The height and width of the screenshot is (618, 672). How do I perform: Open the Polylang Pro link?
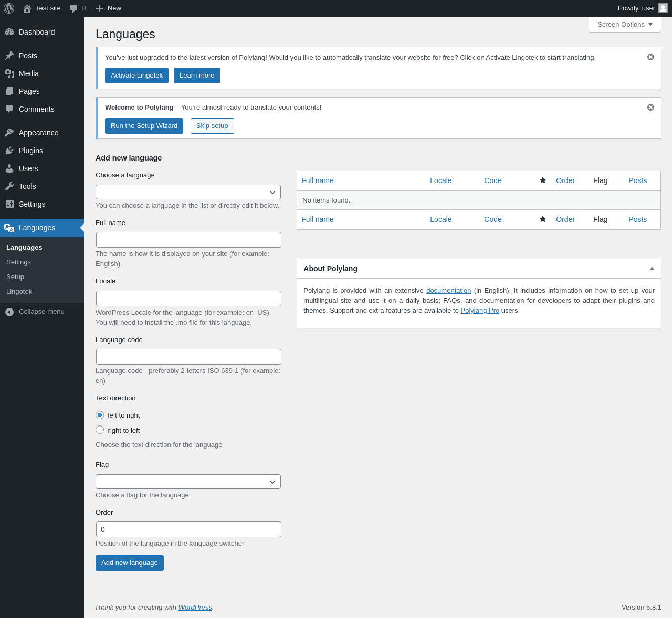(480, 311)
